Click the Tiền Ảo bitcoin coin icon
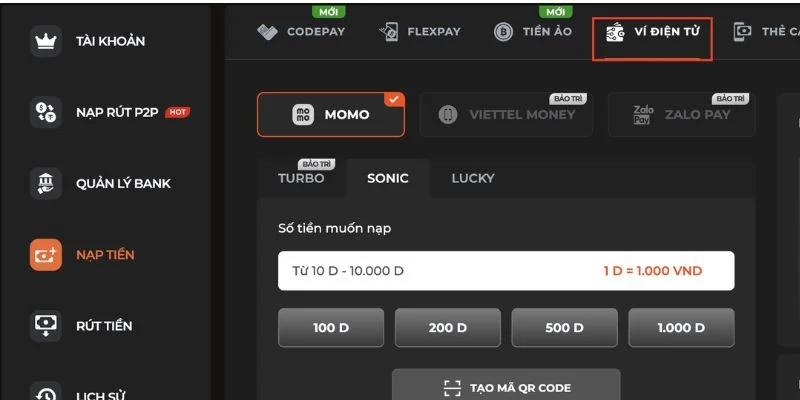This screenshot has width=800, height=400. coord(503,32)
